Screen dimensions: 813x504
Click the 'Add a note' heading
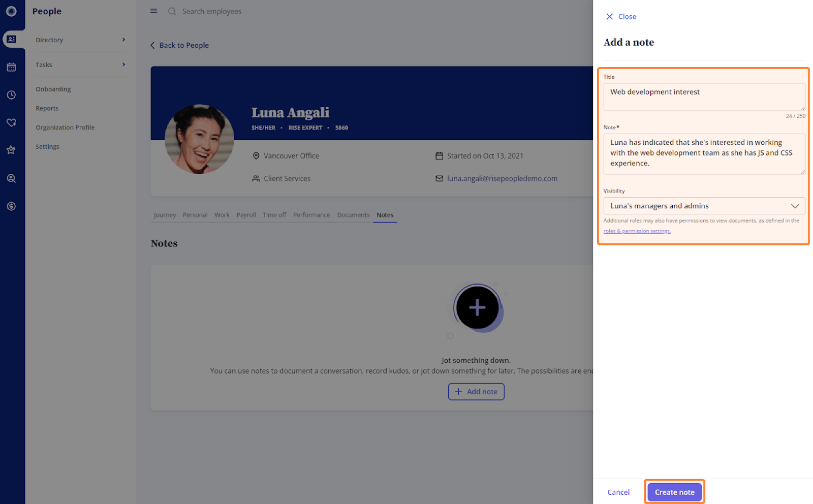[x=629, y=42]
